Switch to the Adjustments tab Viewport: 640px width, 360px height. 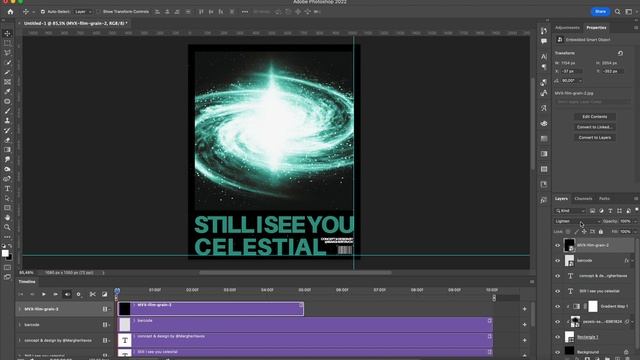[567, 28]
